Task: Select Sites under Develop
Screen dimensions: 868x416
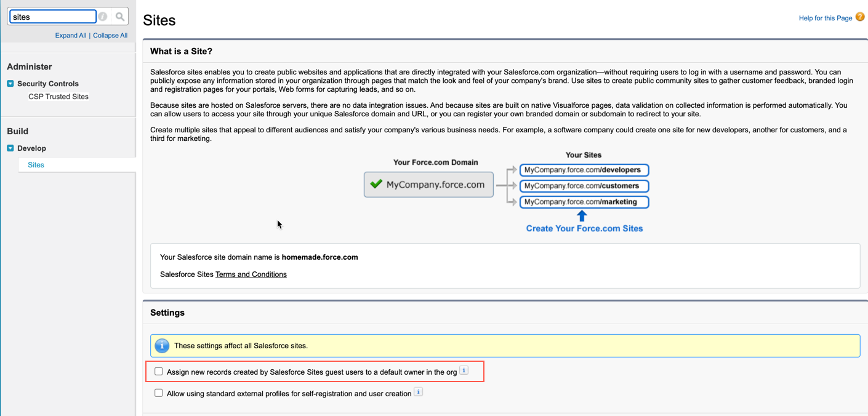Action: pyautogui.click(x=36, y=165)
